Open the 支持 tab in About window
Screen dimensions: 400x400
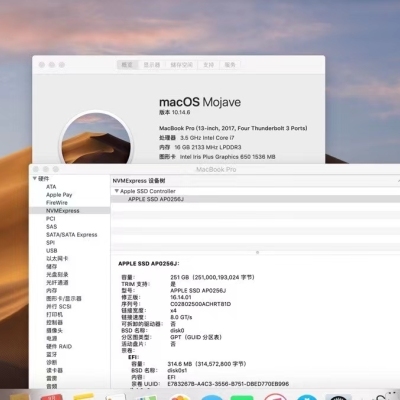tap(208, 65)
